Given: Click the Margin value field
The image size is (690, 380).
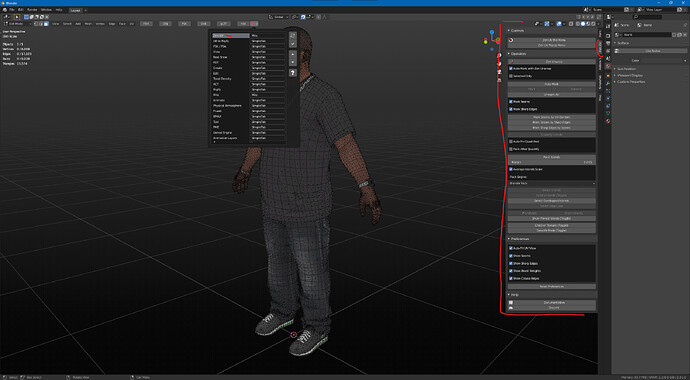Looking at the screenshot, I should (552, 162).
